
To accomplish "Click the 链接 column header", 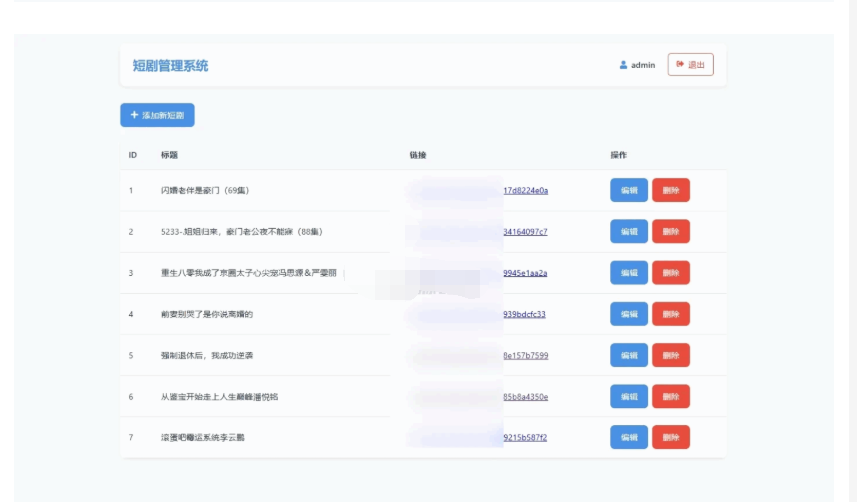I will click(418, 155).
